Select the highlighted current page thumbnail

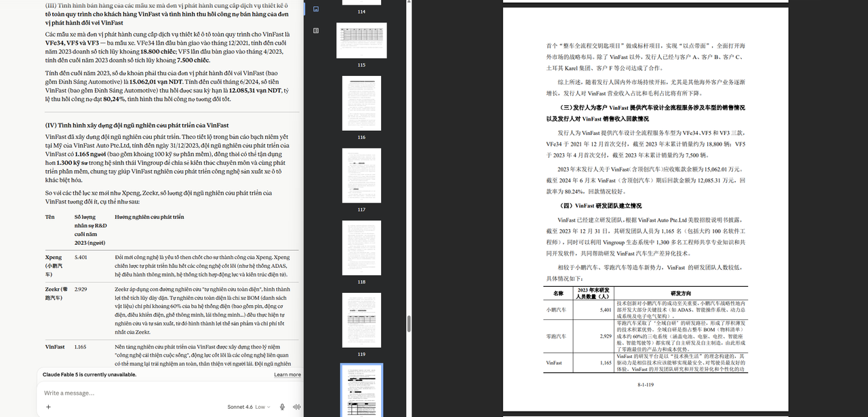[x=361, y=391]
